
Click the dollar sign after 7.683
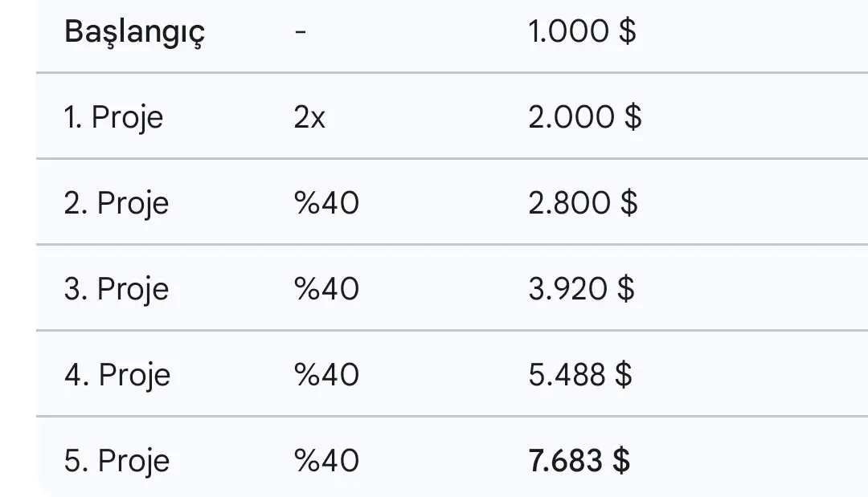pyautogui.click(x=621, y=461)
